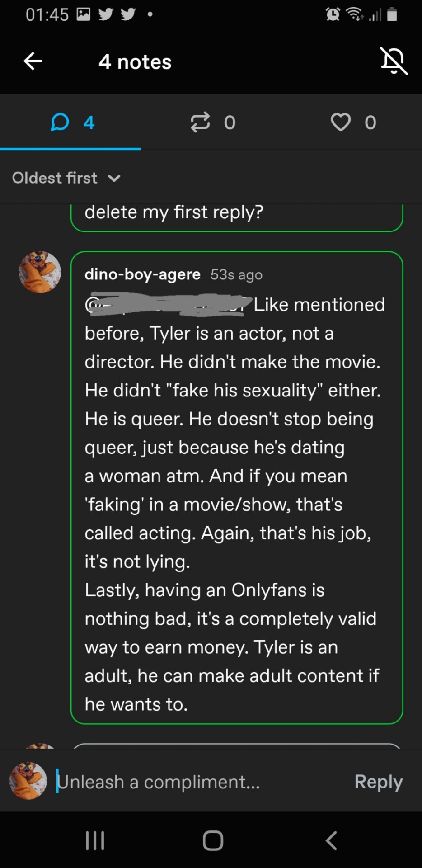
Task: Tap the first Twitter notification icon
Action: [x=105, y=14]
